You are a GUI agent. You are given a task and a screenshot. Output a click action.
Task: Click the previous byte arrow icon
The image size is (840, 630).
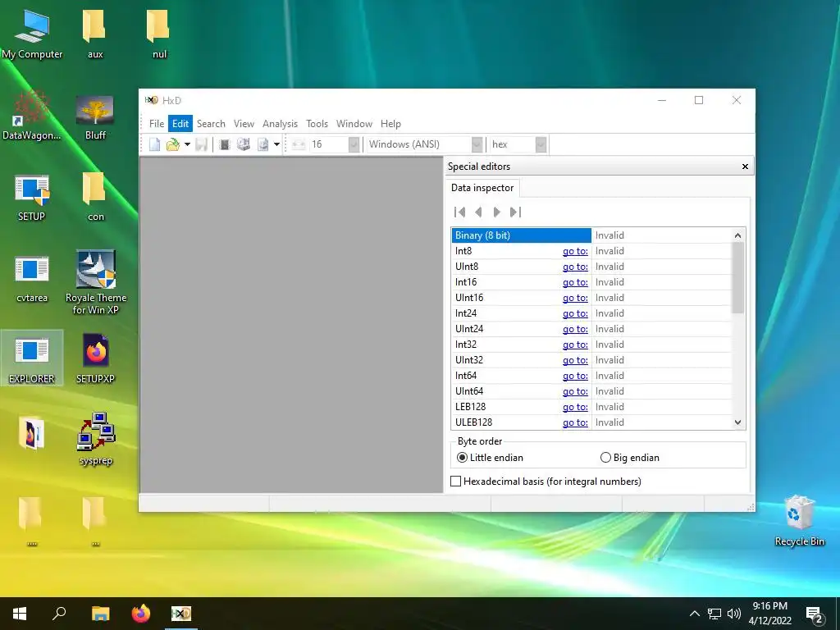click(478, 212)
